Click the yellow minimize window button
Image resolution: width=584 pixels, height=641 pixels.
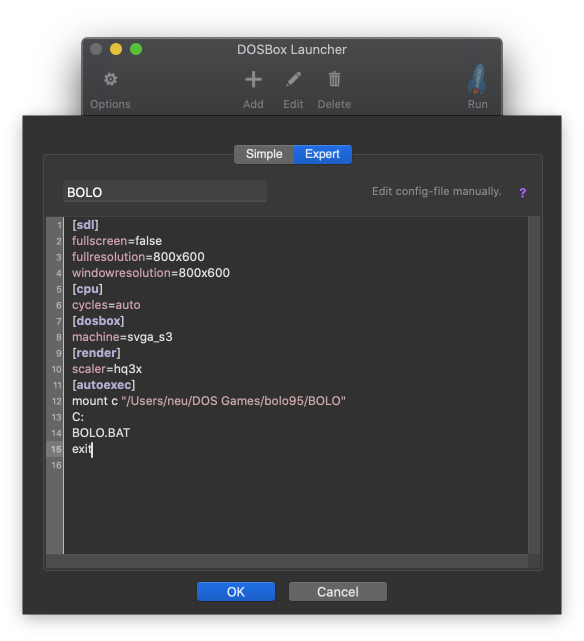pyautogui.click(x=116, y=49)
